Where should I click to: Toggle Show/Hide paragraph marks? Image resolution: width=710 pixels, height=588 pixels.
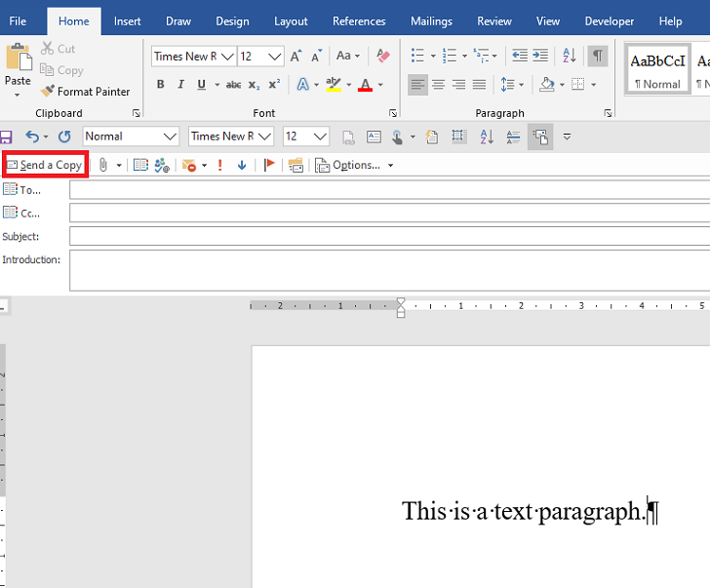(x=598, y=57)
